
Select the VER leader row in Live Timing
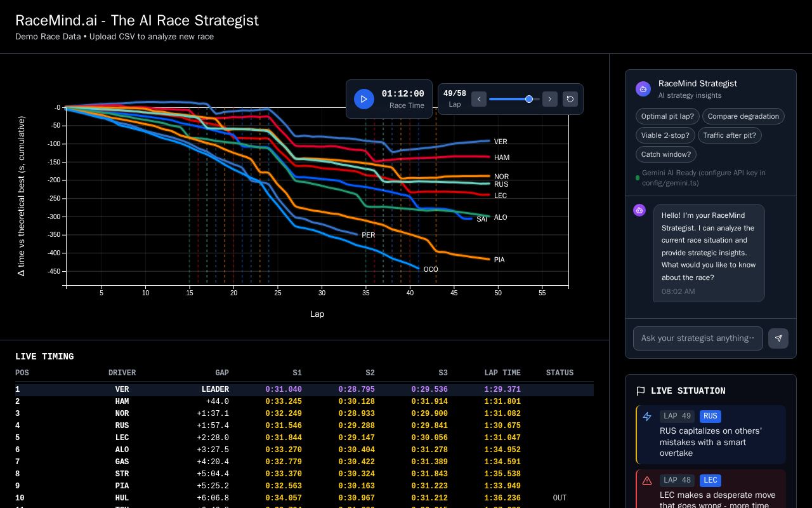(x=304, y=390)
